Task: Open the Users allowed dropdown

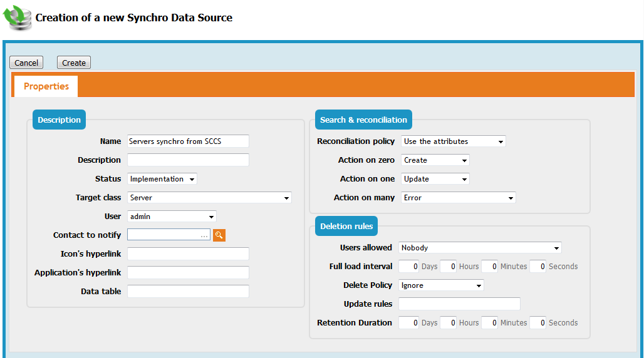Action: tap(480, 248)
